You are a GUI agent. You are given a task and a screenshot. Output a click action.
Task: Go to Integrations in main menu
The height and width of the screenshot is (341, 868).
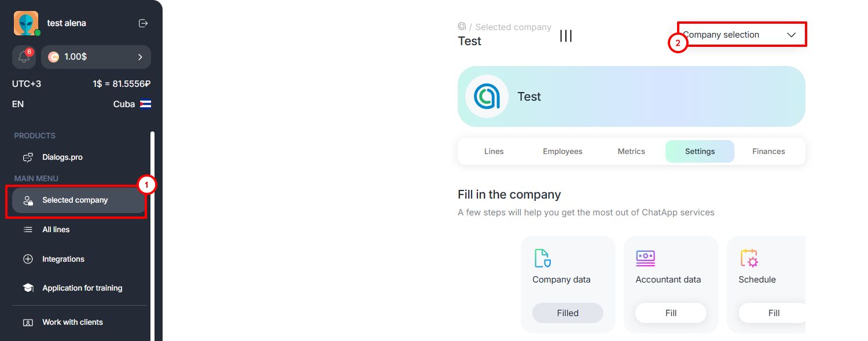point(63,259)
